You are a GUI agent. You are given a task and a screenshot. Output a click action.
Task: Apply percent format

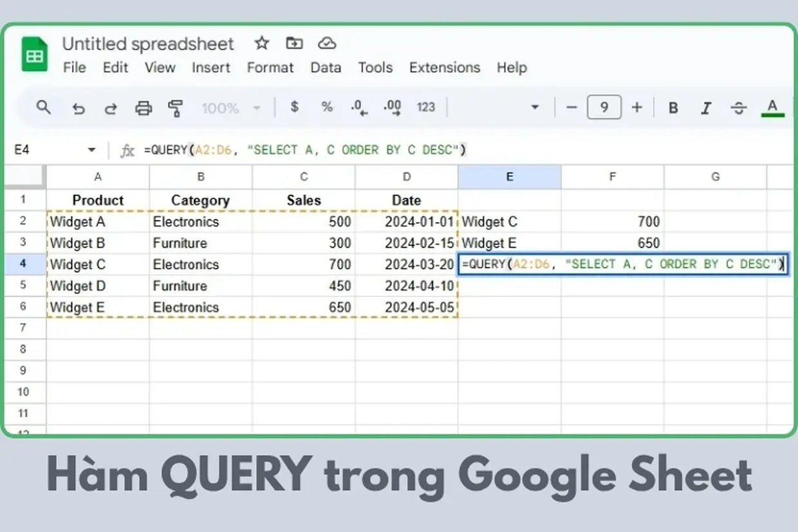point(327,107)
